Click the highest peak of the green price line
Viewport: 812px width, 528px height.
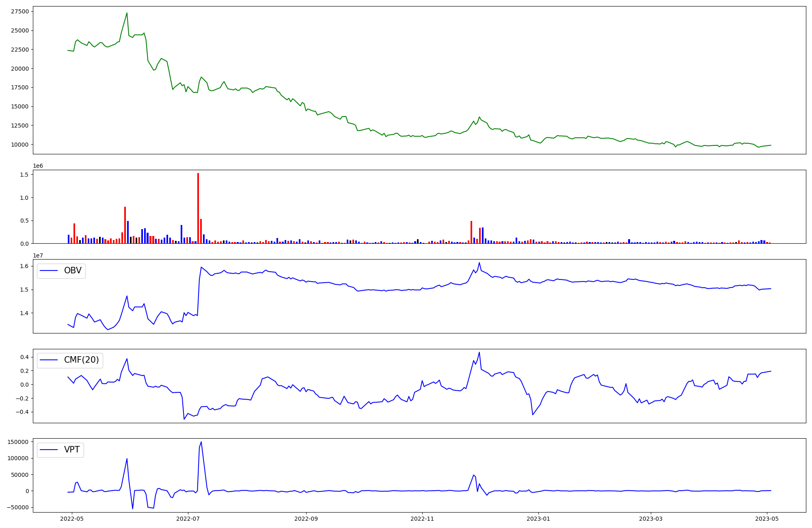pos(127,13)
